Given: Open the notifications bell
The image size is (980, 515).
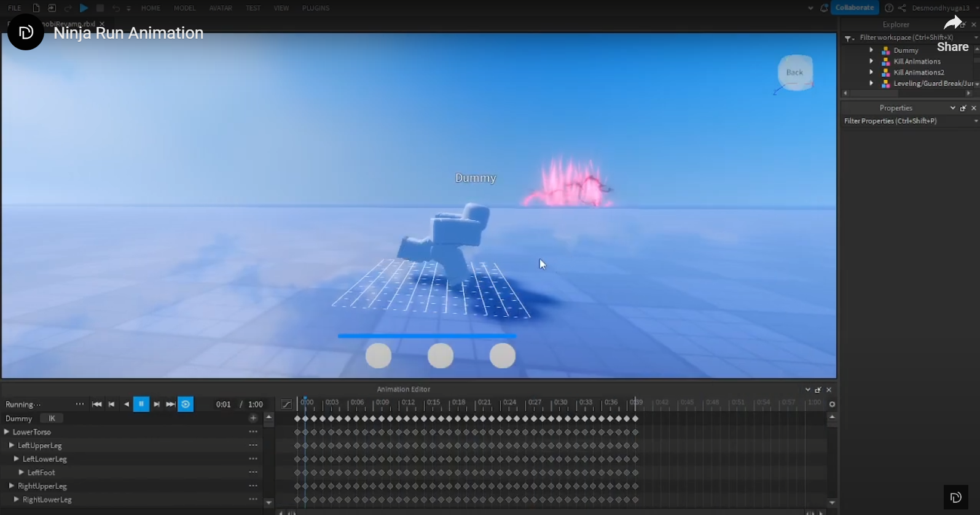Looking at the screenshot, I should click(824, 8).
